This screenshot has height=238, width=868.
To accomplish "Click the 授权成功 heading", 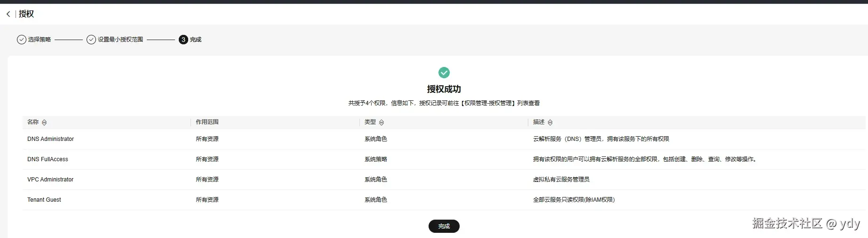I will pyautogui.click(x=444, y=89).
